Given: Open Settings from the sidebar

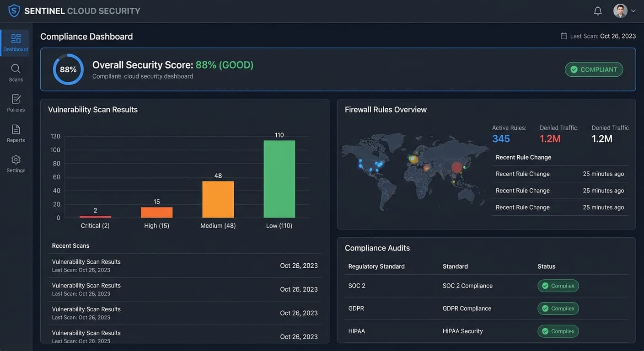Looking at the screenshot, I should pyautogui.click(x=16, y=164).
